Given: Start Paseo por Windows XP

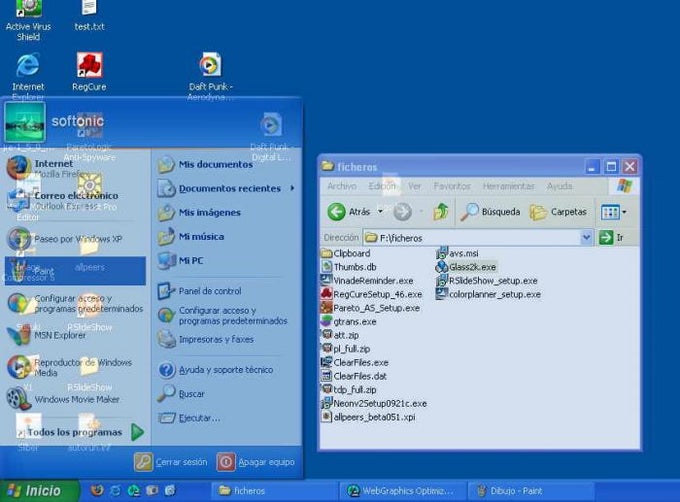Looking at the screenshot, I should [x=76, y=239].
